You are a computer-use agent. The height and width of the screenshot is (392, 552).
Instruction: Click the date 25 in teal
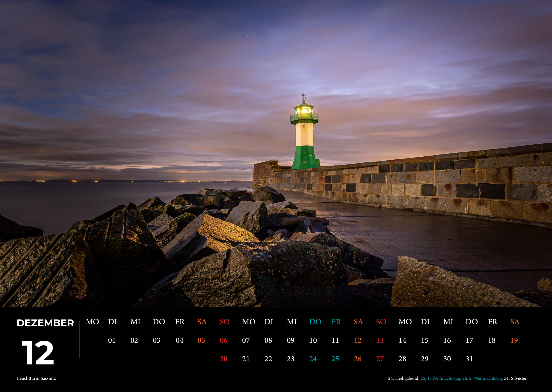pyautogui.click(x=335, y=359)
